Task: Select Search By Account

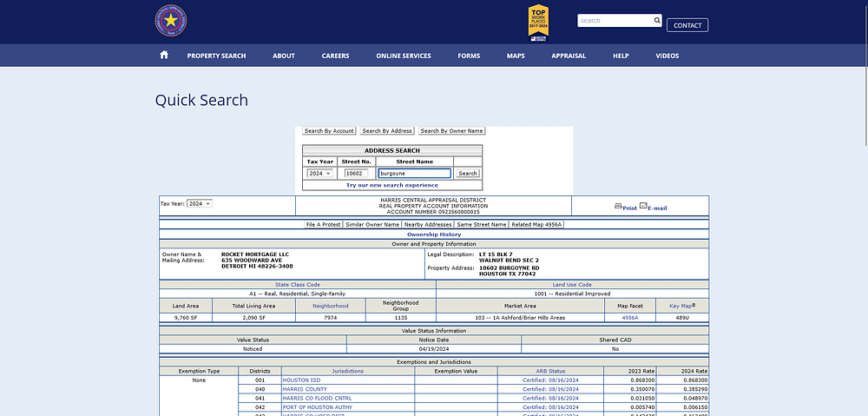Action: point(329,131)
